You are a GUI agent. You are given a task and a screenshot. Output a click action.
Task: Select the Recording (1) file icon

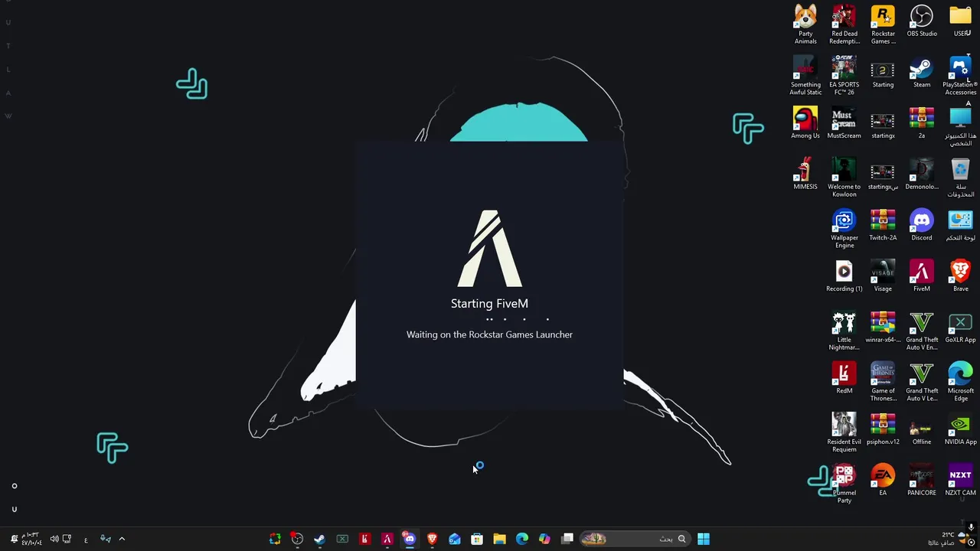click(844, 276)
